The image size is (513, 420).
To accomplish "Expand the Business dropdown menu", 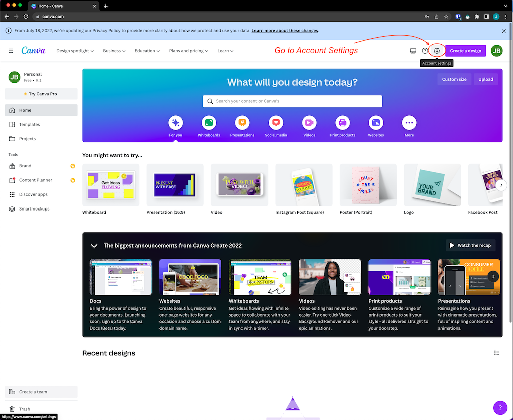I will coord(114,51).
